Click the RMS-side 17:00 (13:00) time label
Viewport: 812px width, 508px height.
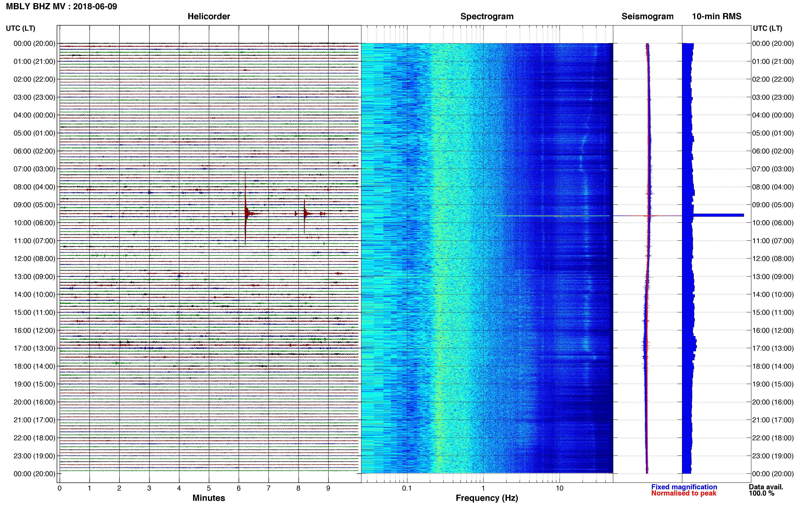[773, 348]
